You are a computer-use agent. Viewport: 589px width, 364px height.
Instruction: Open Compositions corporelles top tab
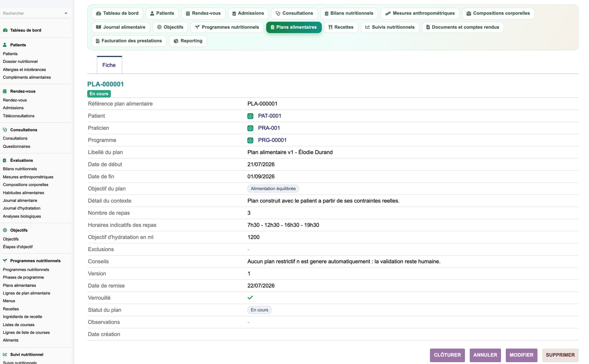coord(498,13)
